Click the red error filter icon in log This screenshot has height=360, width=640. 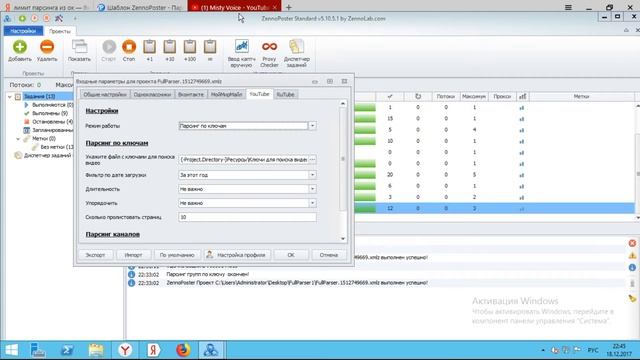coord(632,243)
